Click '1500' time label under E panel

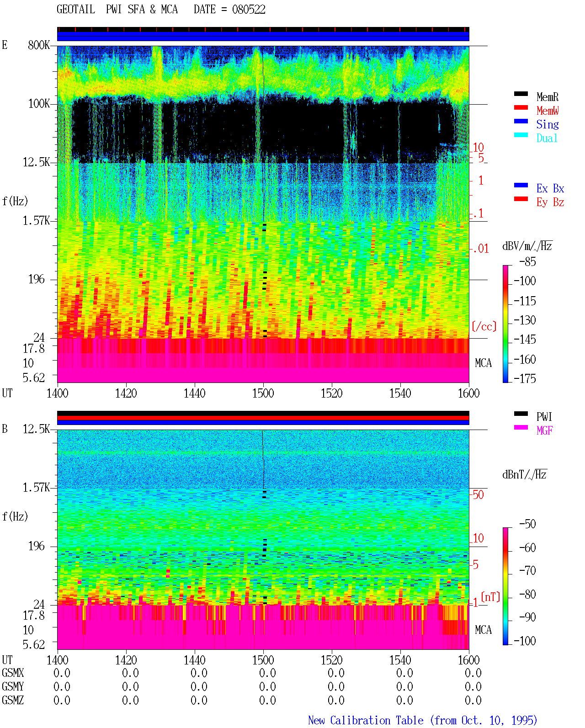263,393
